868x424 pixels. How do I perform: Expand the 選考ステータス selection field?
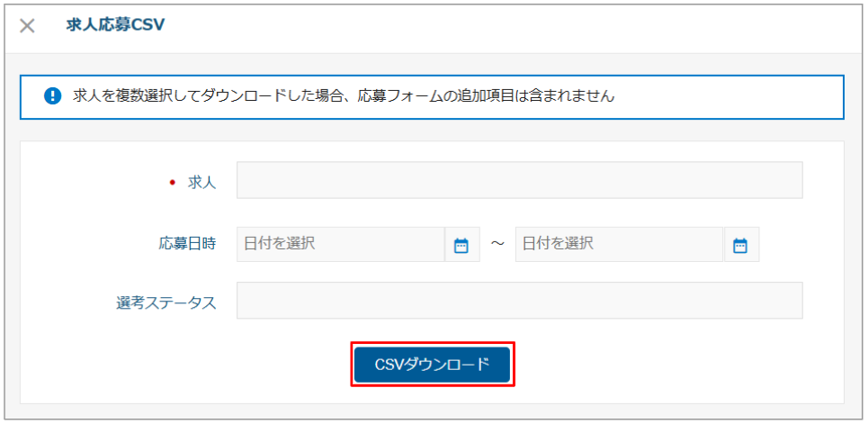519,301
